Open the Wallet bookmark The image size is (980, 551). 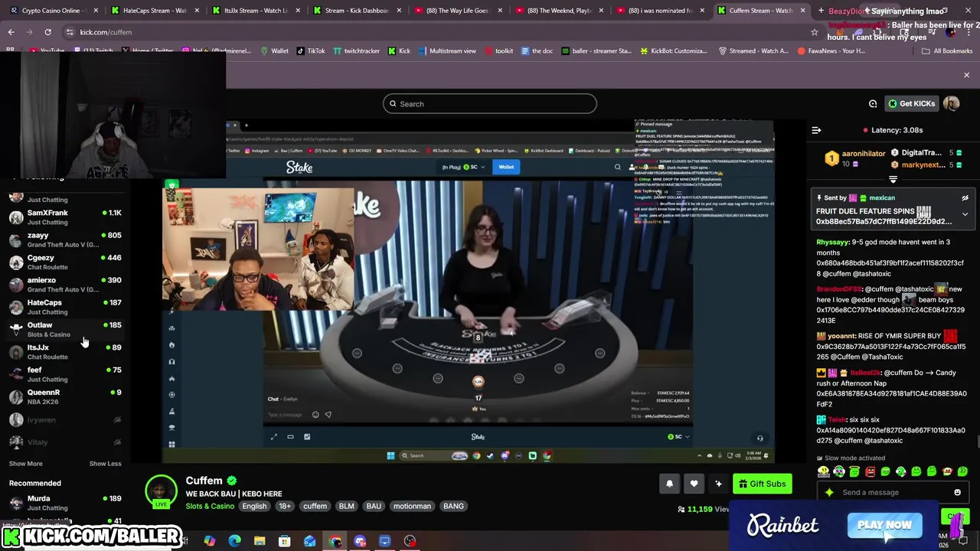[275, 51]
